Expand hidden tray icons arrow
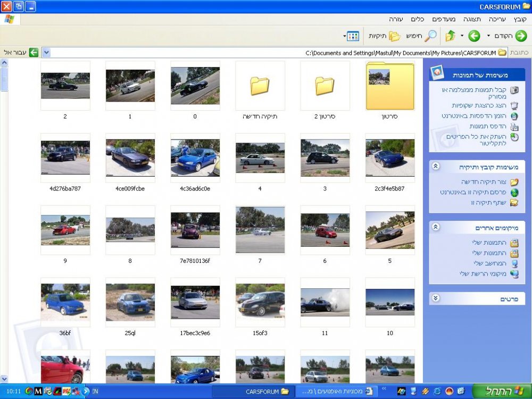 point(86,392)
